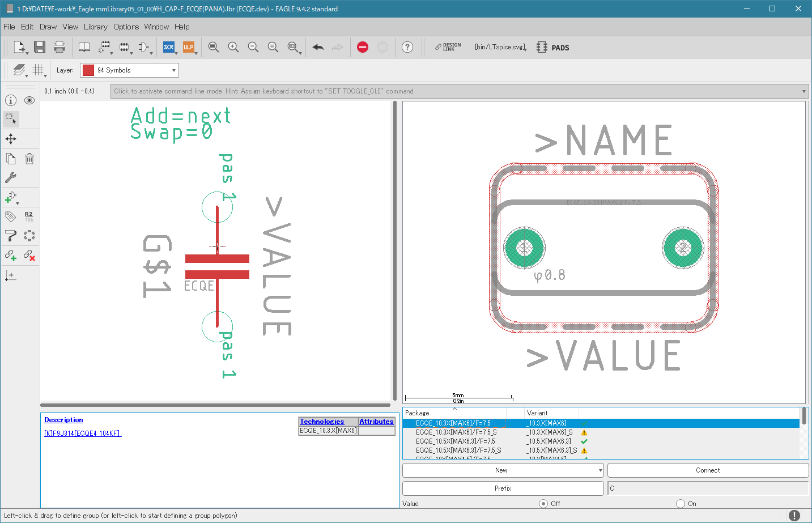Select the Value On radio button

point(681,503)
